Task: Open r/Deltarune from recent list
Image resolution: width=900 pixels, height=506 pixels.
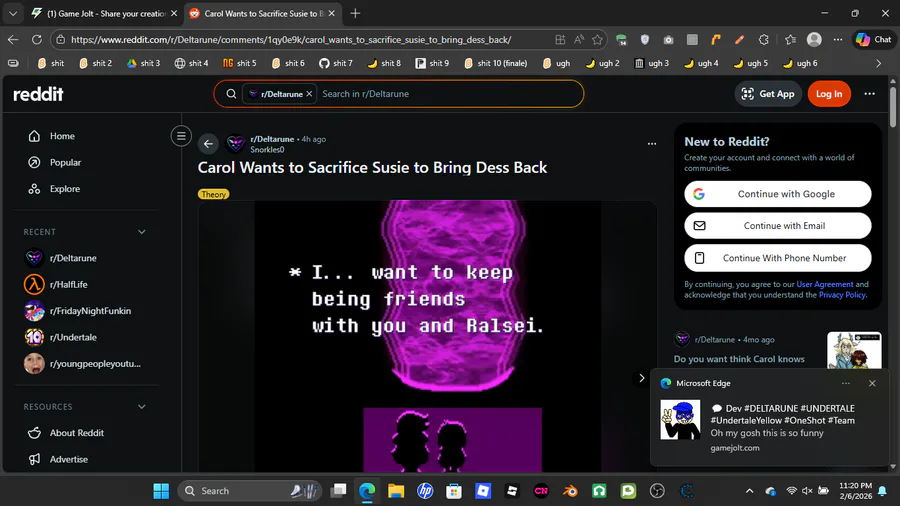Action: [x=73, y=258]
